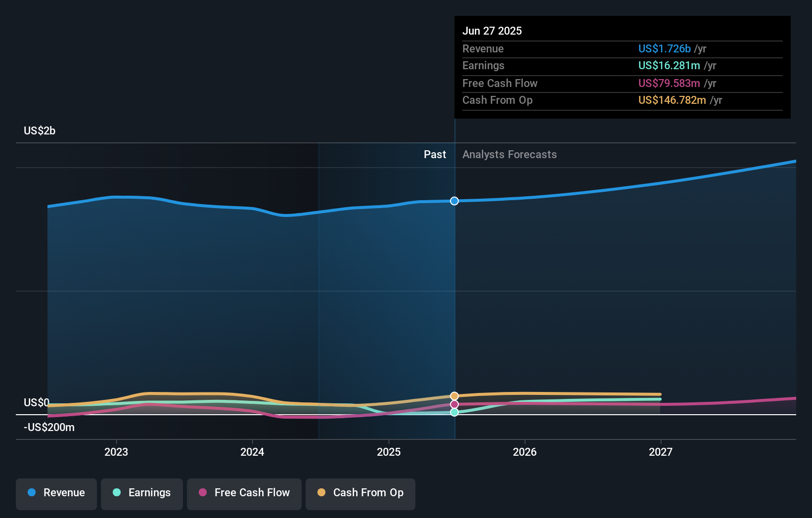The height and width of the screenshot is (518, 812).
Task: Click the 2025 x-axis label
Action: 389,452
